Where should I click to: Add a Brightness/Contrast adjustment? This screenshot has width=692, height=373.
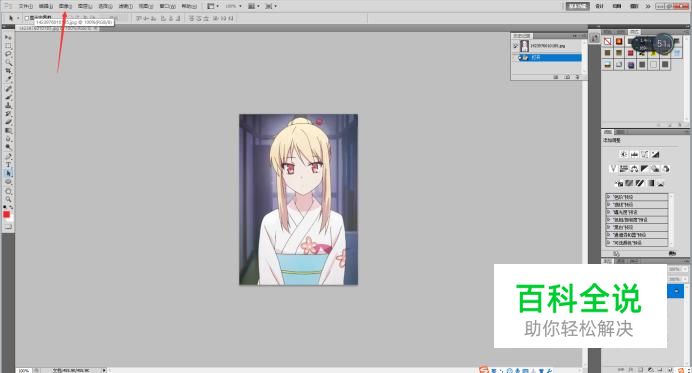coord(624,154)
